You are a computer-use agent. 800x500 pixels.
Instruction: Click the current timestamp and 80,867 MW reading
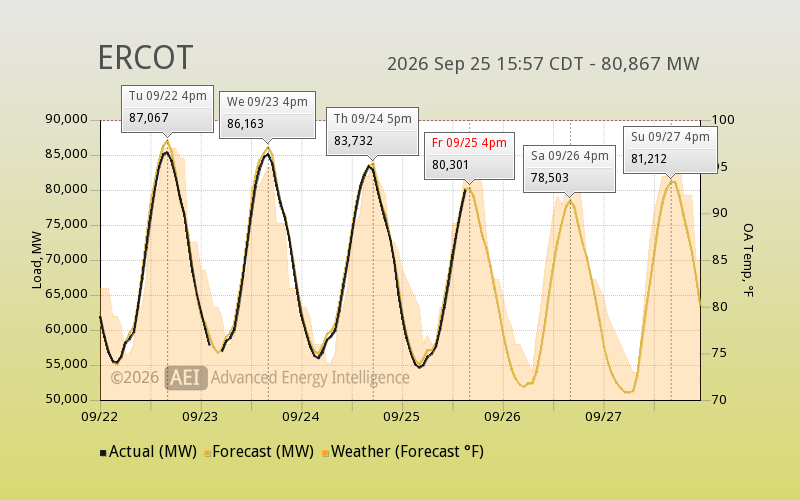543,64
